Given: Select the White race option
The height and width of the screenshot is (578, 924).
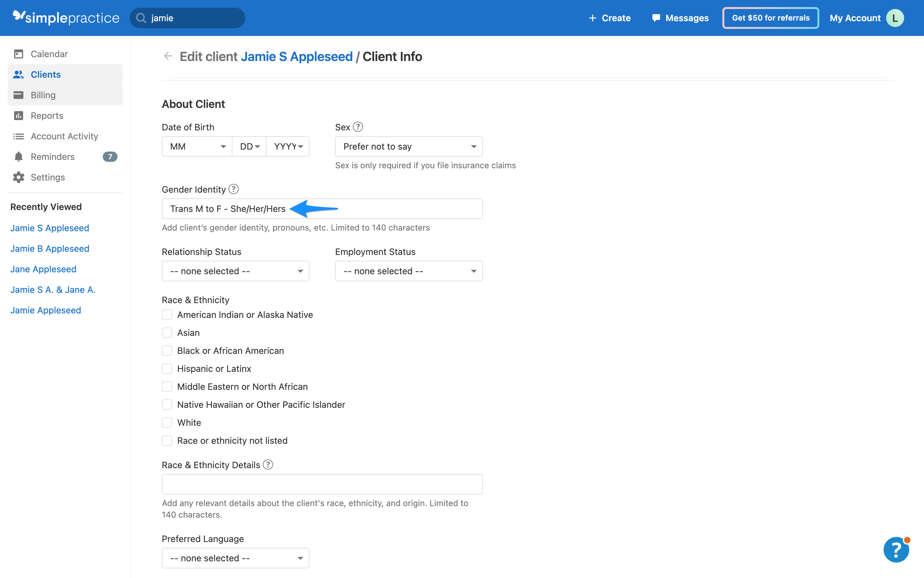Looking at the screenshot, I should click(167, 422).
